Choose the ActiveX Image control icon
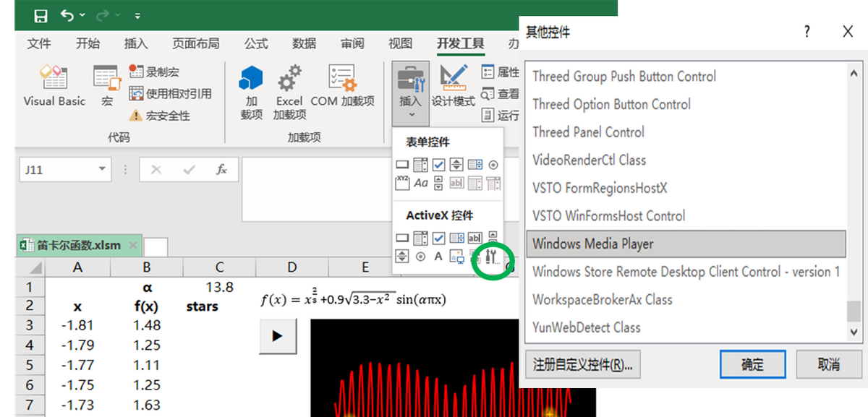This screenshot has height=417, width=868. pos(457,256)
